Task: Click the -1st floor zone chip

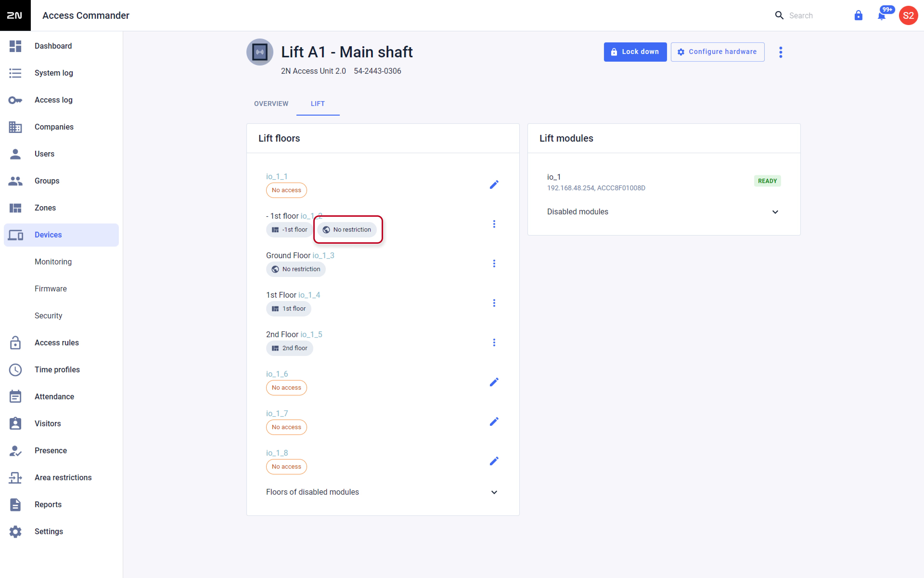Action: coord(289,230)
